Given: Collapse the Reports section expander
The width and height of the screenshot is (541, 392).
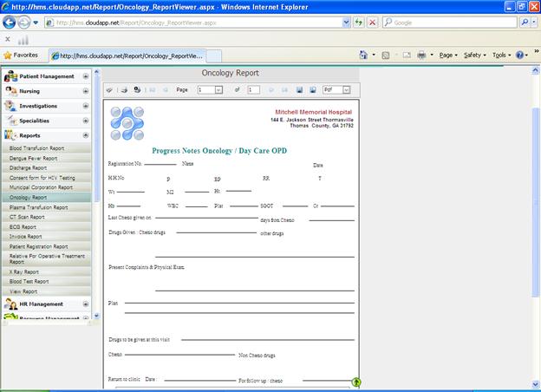Looking at the screenshot, I should [x=86, y=135].
